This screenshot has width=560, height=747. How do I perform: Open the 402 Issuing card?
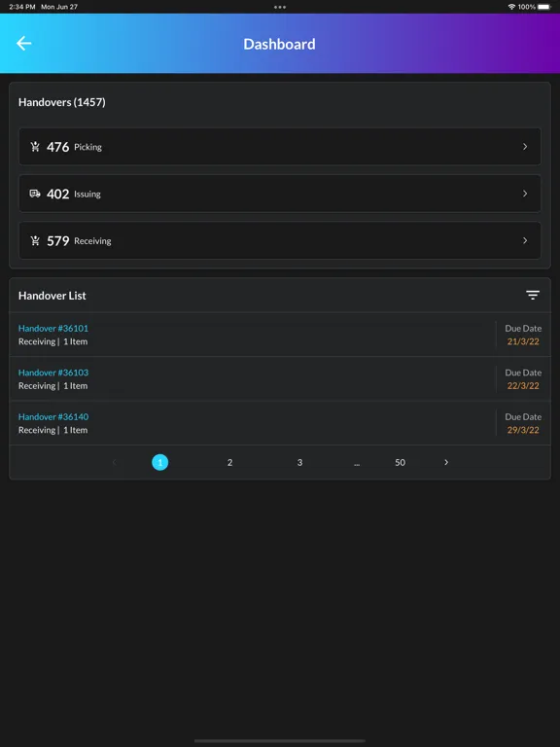click(x=280, y=194)
